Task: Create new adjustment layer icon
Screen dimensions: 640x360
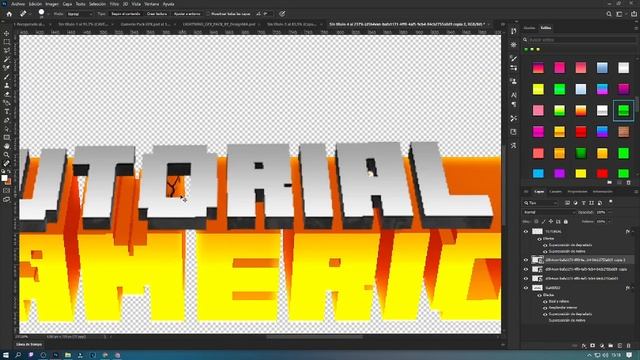Action: pyautogui.click(x=602, y=346)
